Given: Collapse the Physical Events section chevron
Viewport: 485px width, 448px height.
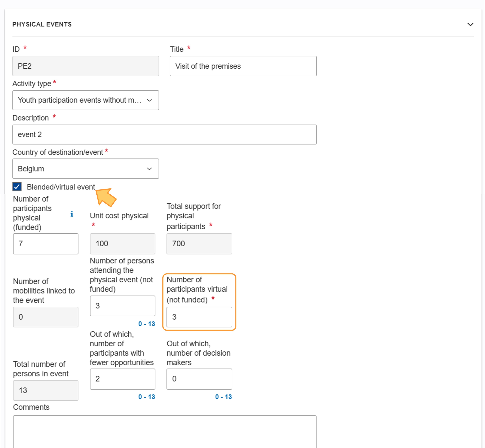Looking at the screenshot, I should click(470, 24).
